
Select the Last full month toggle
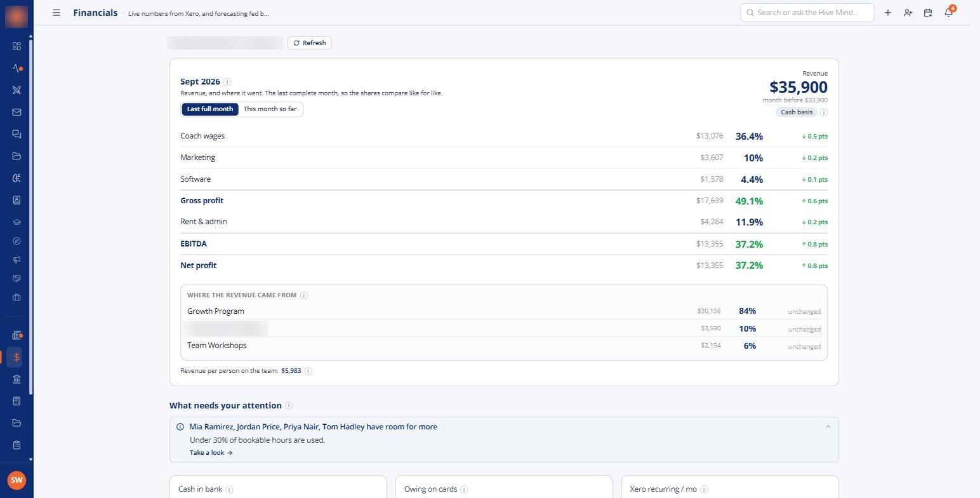coord(210,109)
